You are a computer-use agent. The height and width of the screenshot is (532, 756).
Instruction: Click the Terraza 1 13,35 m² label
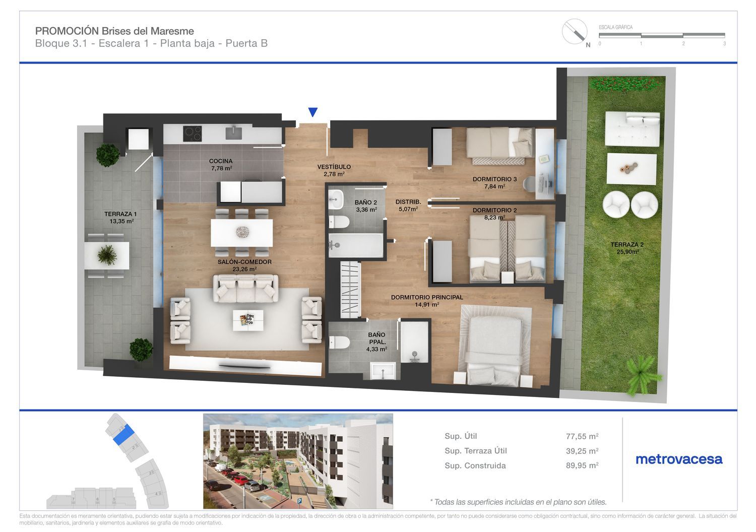pos(120,217)
